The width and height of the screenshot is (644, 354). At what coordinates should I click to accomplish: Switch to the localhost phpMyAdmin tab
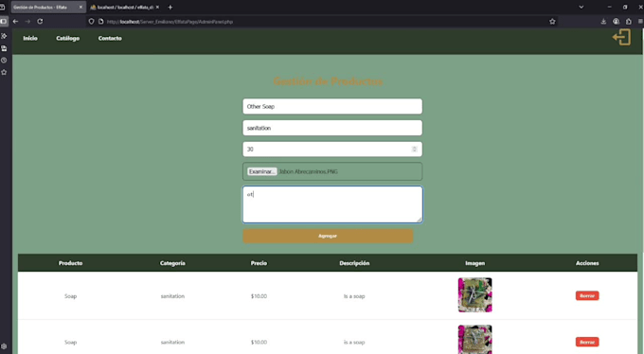point(125,7)
